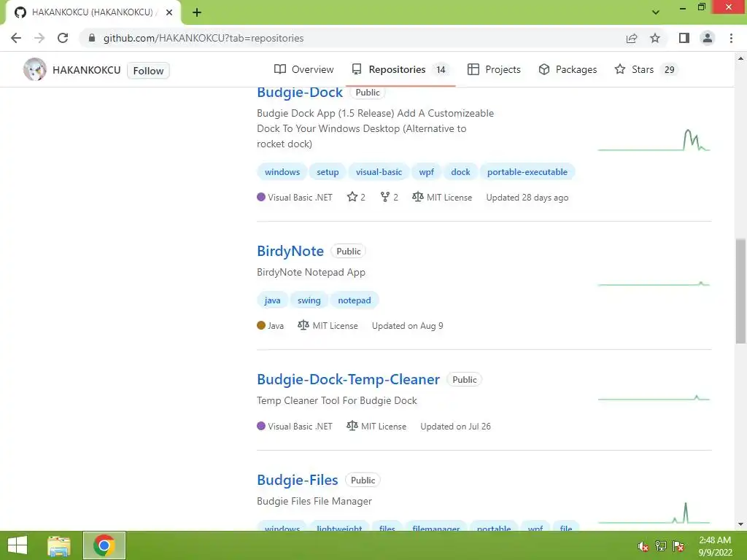Viewport: 747px width, 560px height.
Task: Switch to the Repositories tab
Action: click(400, 69)
